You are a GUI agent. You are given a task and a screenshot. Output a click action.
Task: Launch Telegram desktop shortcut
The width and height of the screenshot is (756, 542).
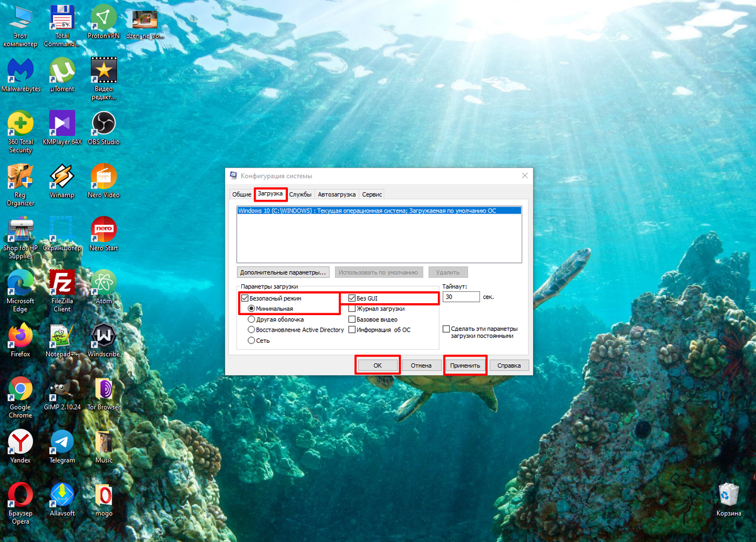62,446
